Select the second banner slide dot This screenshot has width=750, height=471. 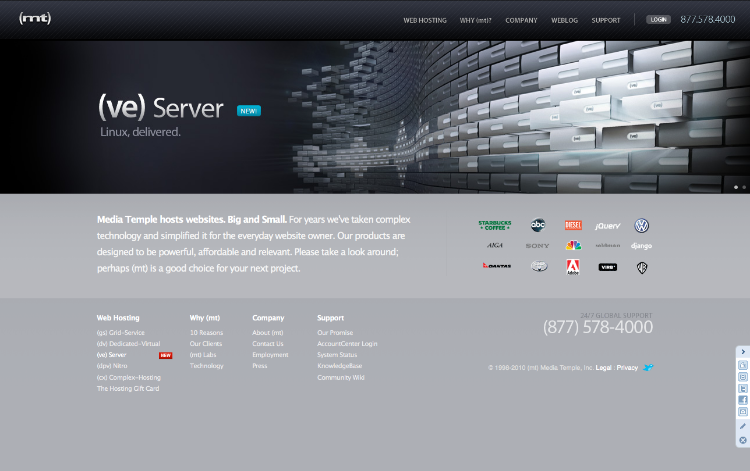(744, 187)
